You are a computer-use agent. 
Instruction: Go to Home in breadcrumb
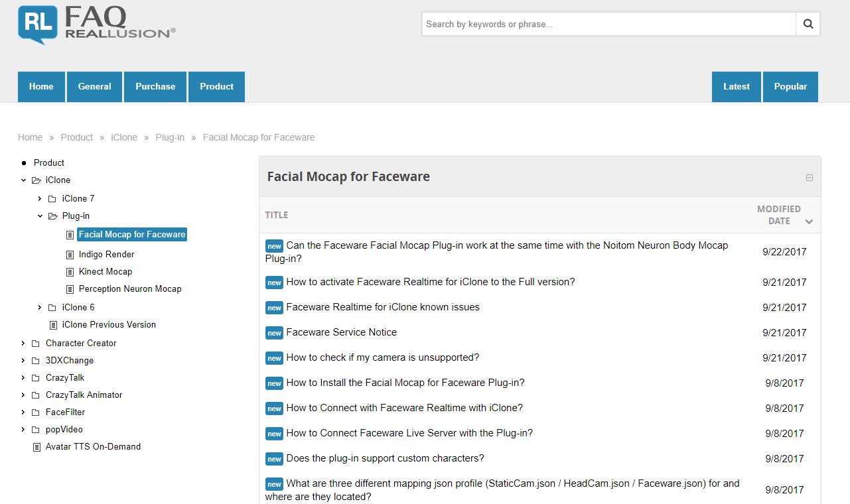pyautogui.click(x=30, y=137)
